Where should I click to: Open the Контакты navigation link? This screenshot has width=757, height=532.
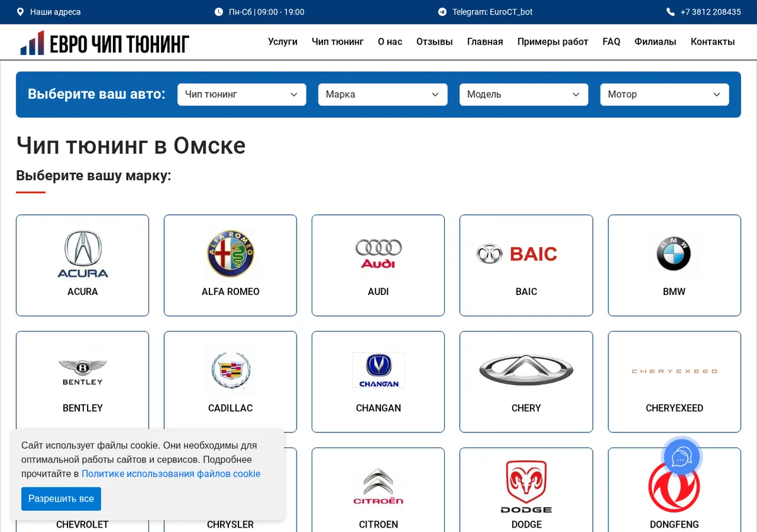pyautogui.click(x=713, y=42)
